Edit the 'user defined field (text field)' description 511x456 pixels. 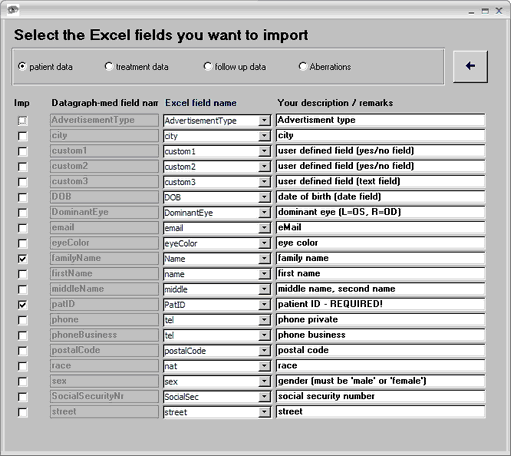click(x=380, y=181)
